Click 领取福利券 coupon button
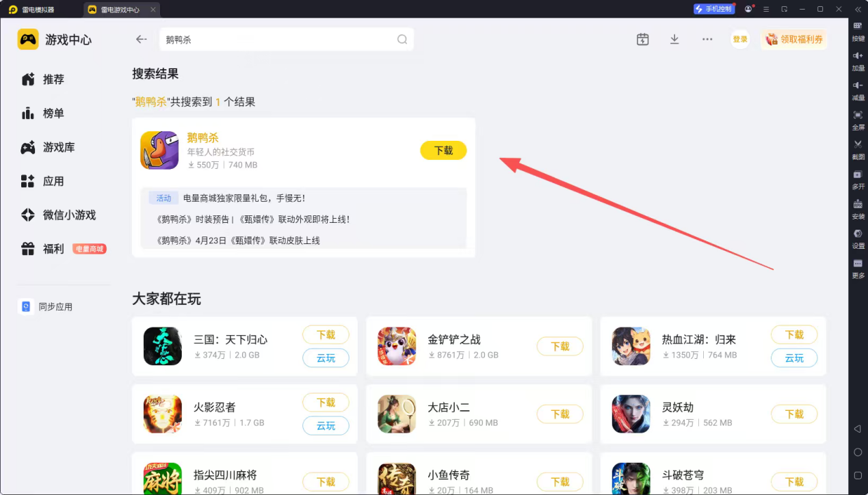This screenshot has height=495, width=868. pos(794,40)
